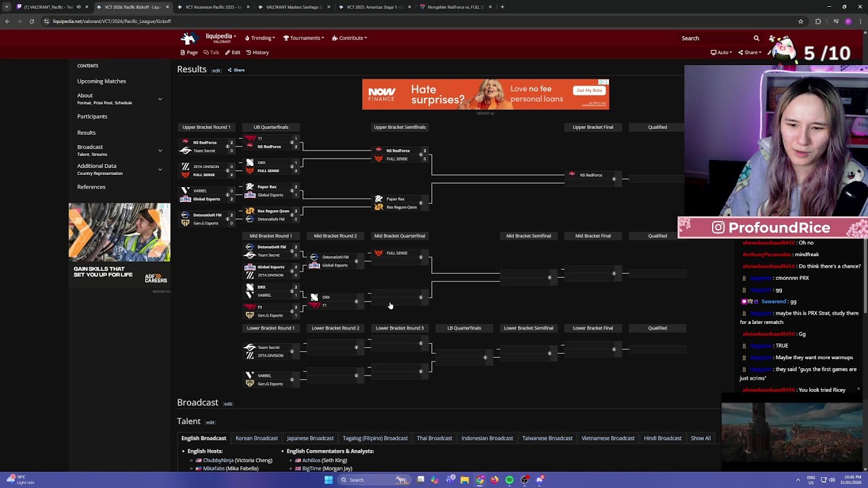Open info for Rex Regum Qeon vs DetonatioN FM
The height and width of the screenshot is (488, 868).
[292, 215]
